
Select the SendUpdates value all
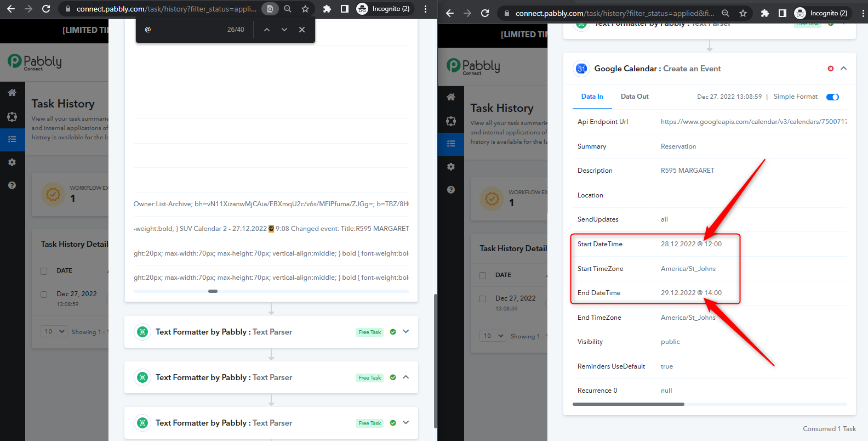pos(664,219)
